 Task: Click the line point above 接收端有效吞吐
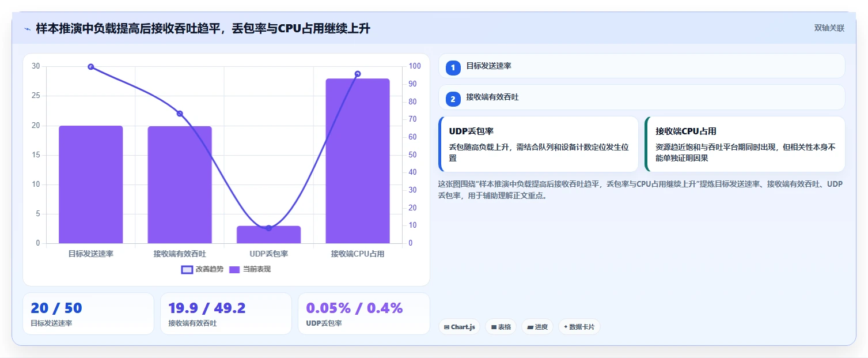(180, 114)
